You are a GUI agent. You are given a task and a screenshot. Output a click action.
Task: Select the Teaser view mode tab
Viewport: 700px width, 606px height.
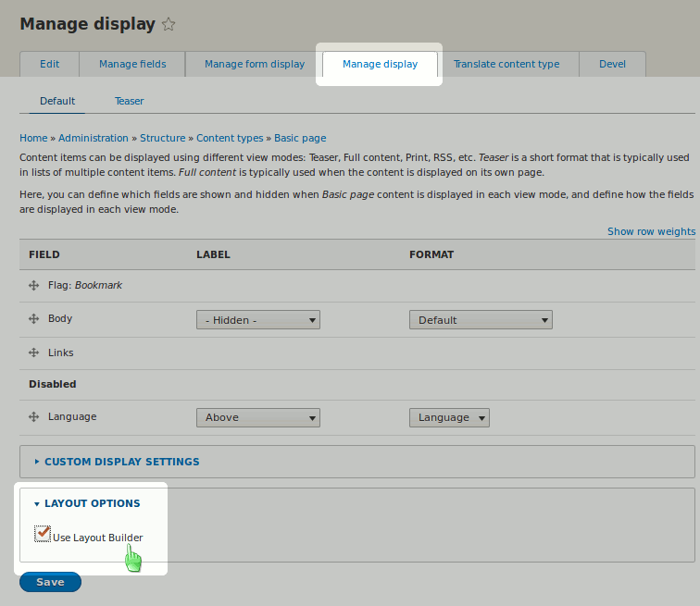pyautogui.click(x=129, y=101)
